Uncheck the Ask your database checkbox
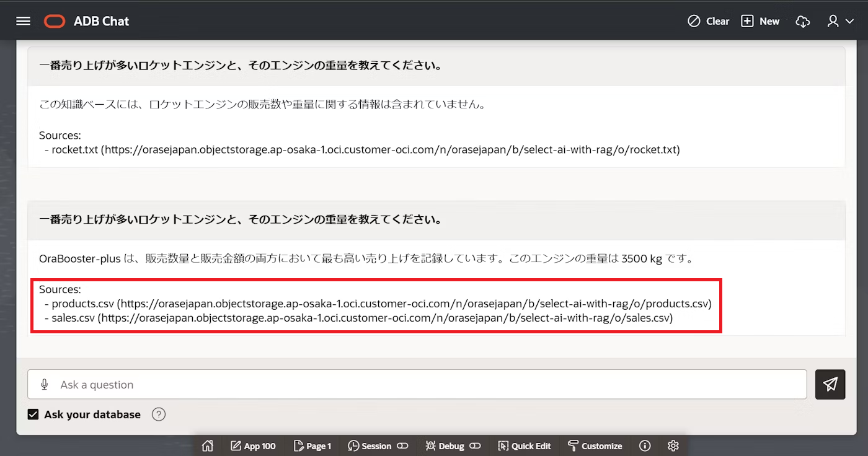Screen dimensions: 868x456 [x=33, y=414]
